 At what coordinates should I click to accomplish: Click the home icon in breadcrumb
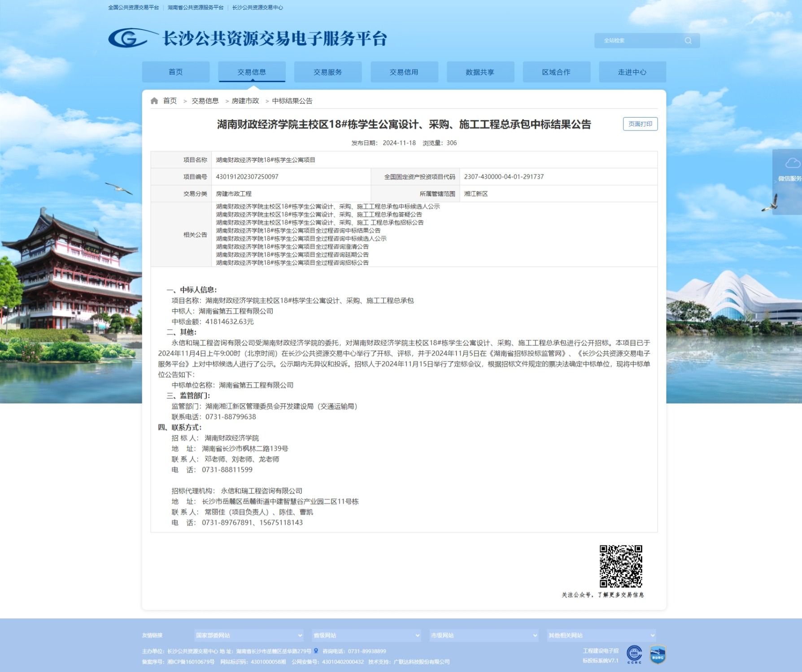[154, 101]
